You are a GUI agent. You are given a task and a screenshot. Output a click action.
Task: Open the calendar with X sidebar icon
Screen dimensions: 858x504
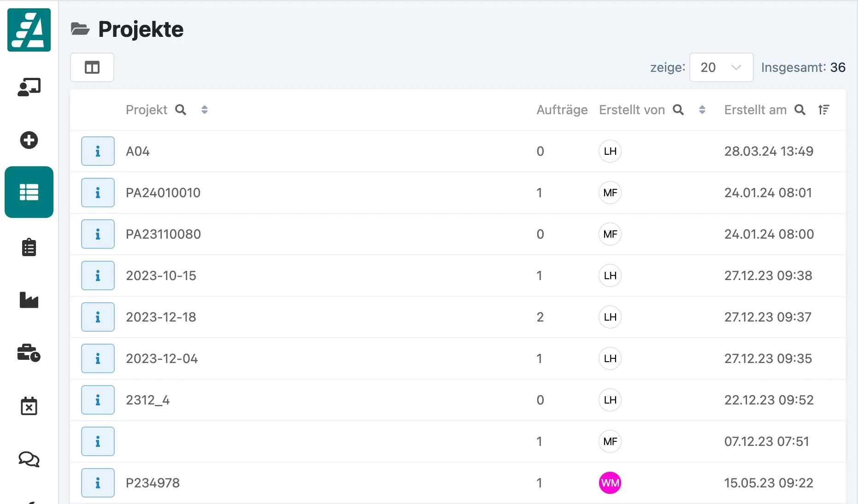(x=29, y=406)
